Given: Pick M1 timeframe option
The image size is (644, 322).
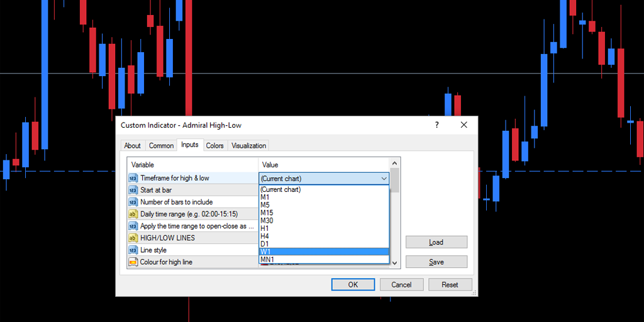Looking at the screenshot, I should 324,197.
